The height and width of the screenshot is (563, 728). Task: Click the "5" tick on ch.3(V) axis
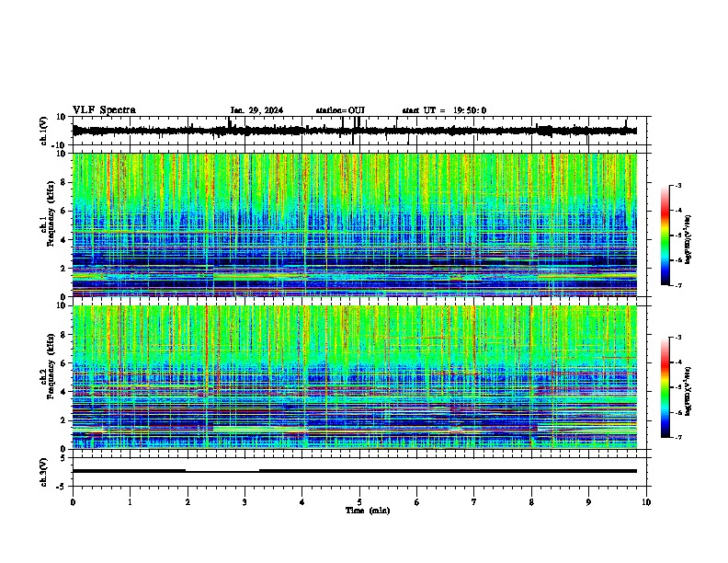point(63,458)
